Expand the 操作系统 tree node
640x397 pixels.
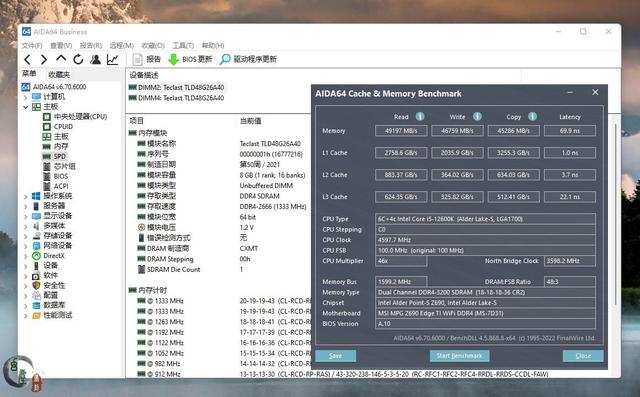click(25, 196)
